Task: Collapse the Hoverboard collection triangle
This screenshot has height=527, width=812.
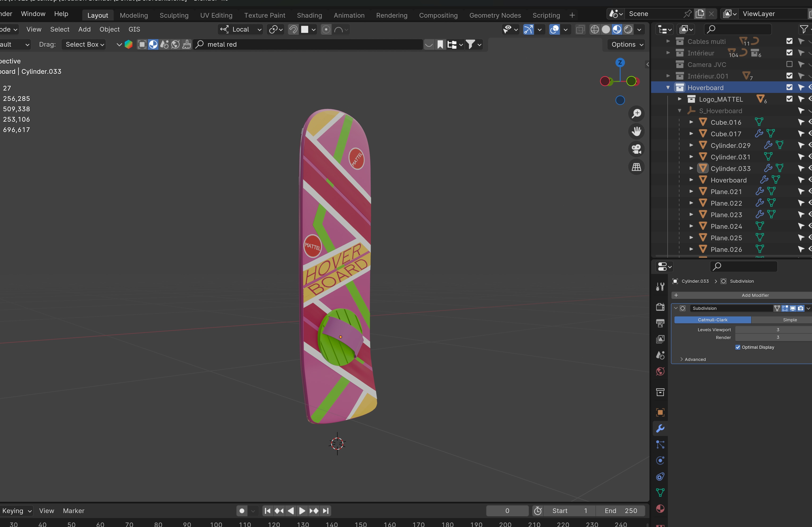Action: [668, 88]
